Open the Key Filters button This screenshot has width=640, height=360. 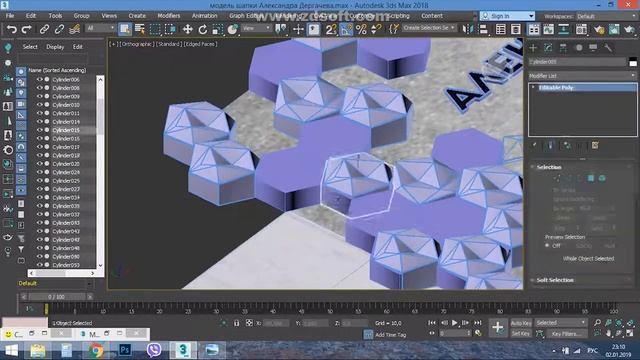(x=567, y=333)
